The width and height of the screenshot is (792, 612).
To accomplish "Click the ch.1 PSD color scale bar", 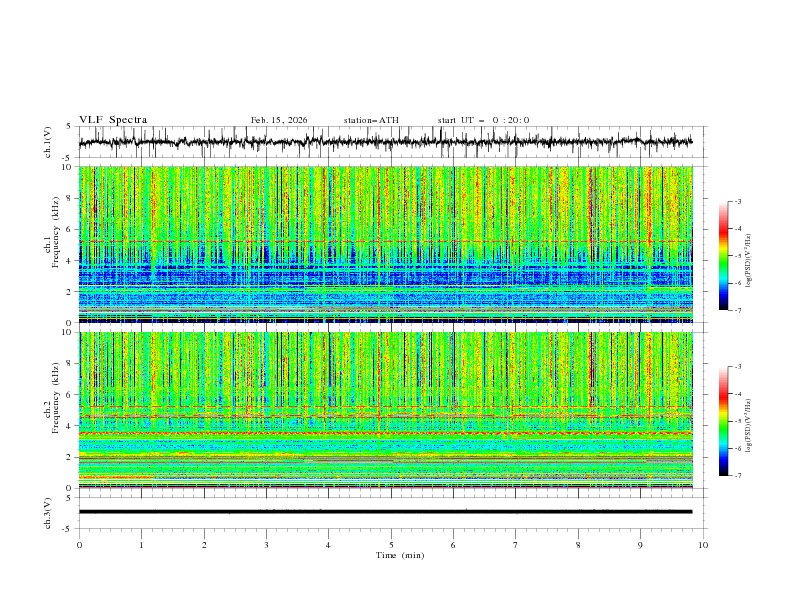I will (x=723, y=256).
